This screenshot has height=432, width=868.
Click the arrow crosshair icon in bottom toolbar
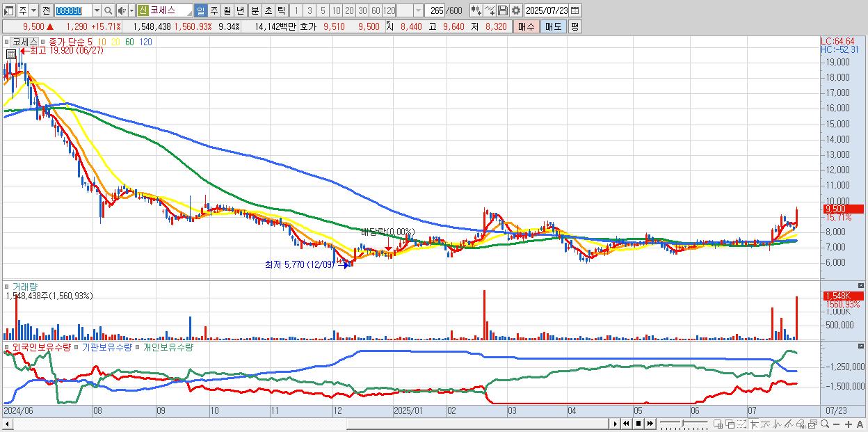pyautogui.click(x=754, y=424)
